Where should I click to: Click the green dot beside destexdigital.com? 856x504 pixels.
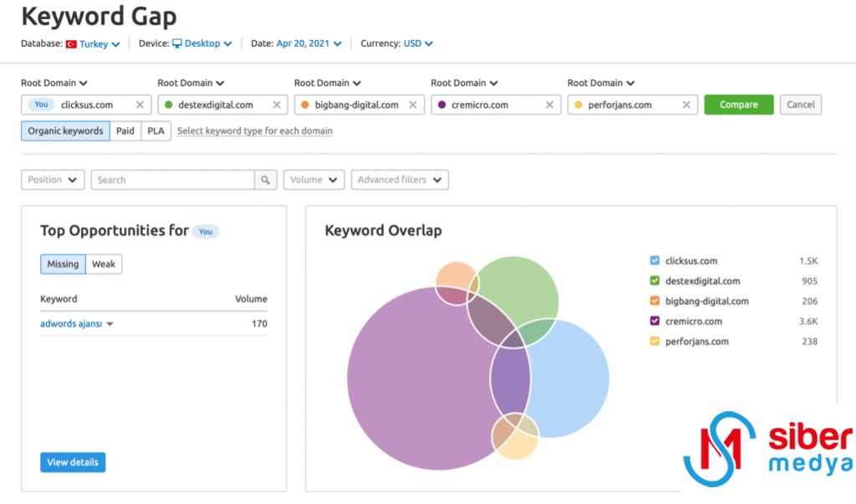[168, 104]
